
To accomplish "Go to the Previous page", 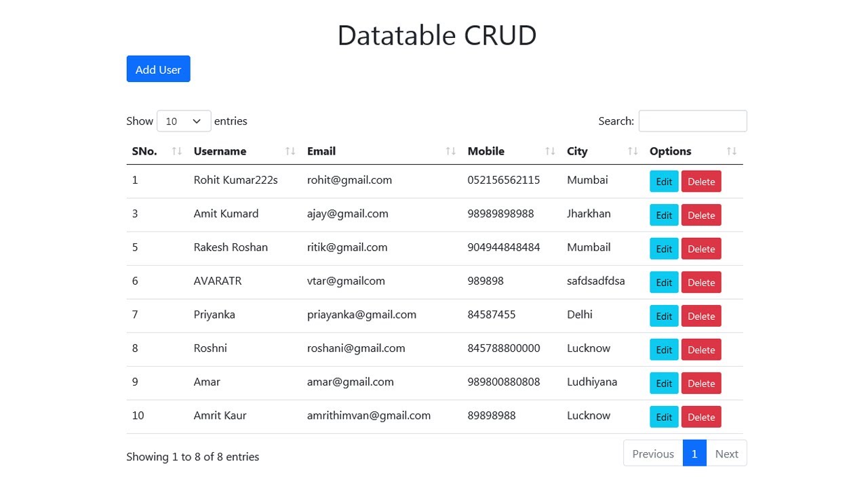I will [653, 454].
